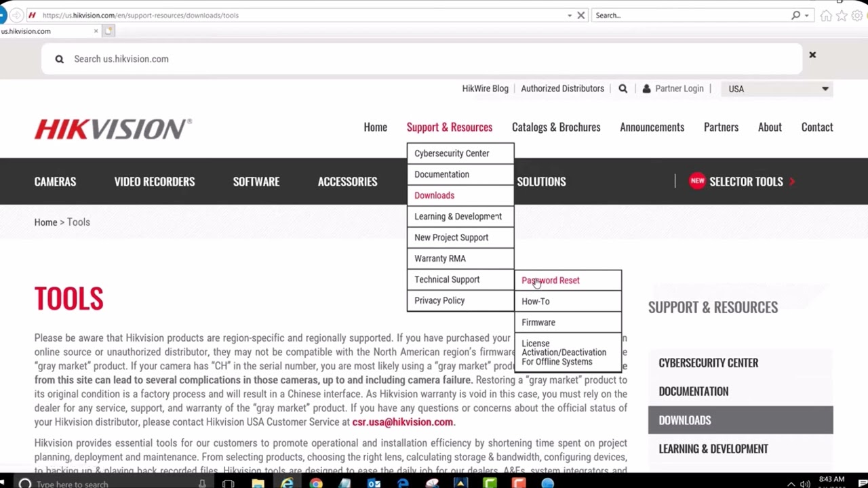
Task: Click the red NEW badge icon
Action: pos(697,181)
